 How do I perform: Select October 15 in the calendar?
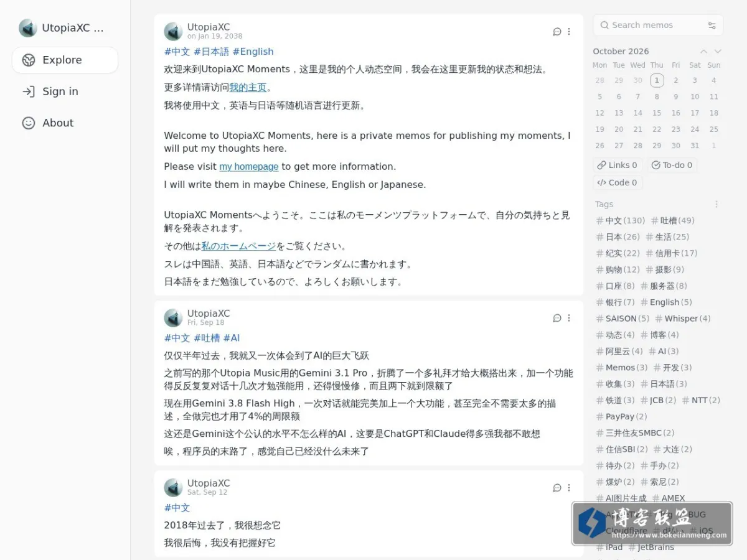click(657, 113)
